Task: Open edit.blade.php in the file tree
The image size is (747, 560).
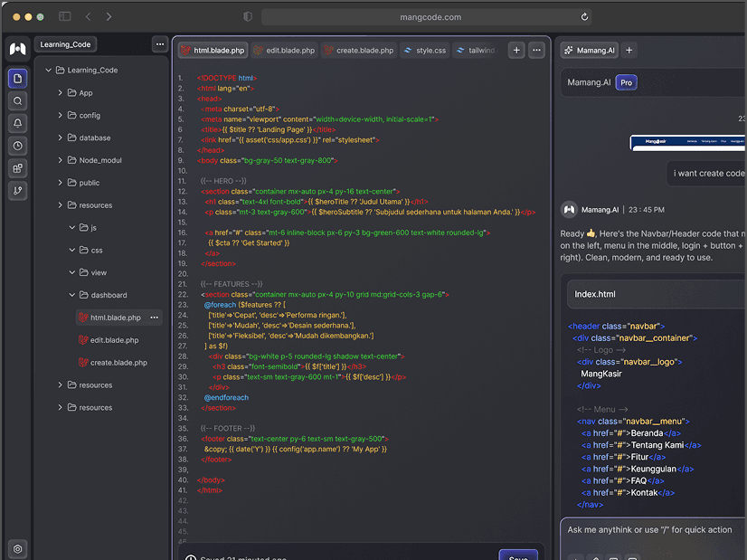Action: click(109, 340)
